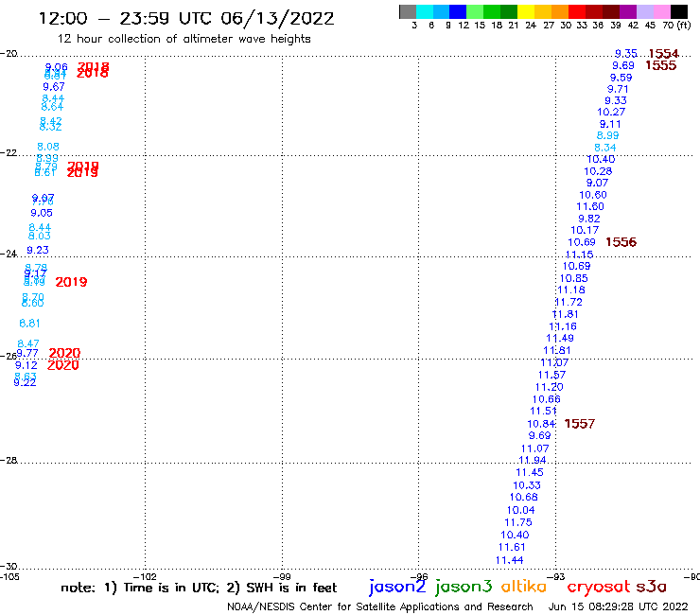The height and width of the screenshot is (615, 700).
Task: Click the wave height value 11.57
Action: point(551,376)
